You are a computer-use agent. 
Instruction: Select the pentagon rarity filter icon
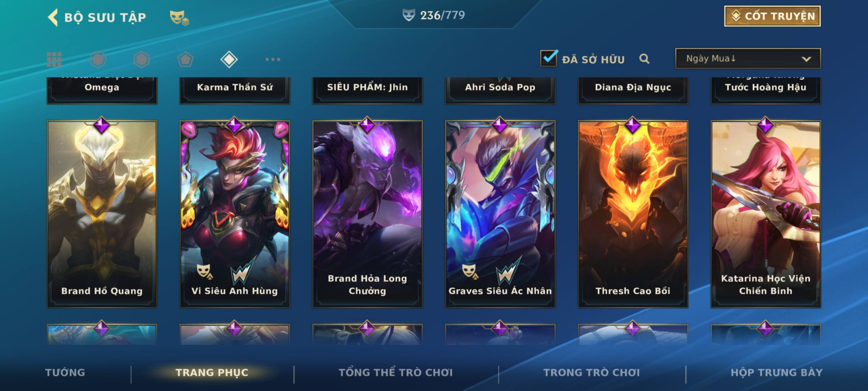click(185, 59)
